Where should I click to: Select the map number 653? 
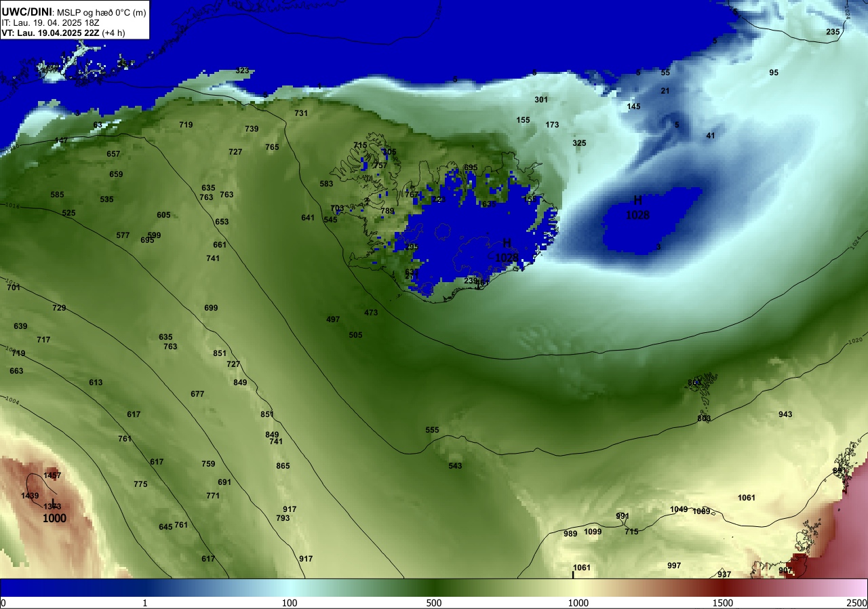[x=222, y=222]
